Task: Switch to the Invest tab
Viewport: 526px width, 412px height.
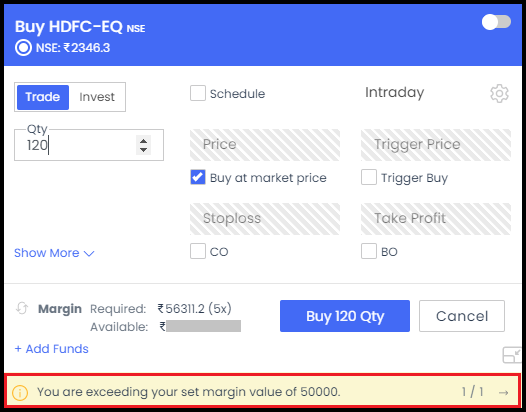Action: (x=97, y=97)
